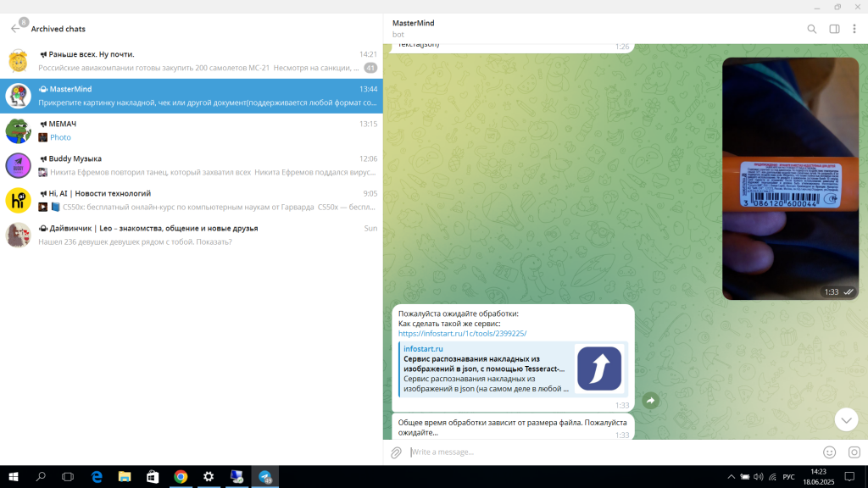Click the Hi, AI yellow avatar
This screenshot has height=488, width=868.
point(19,200)
